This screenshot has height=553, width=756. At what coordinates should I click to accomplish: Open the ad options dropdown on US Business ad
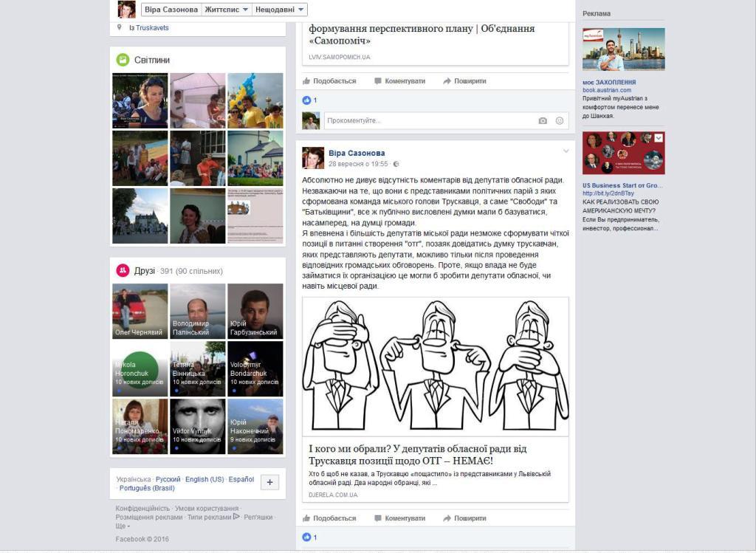(659, 138)
